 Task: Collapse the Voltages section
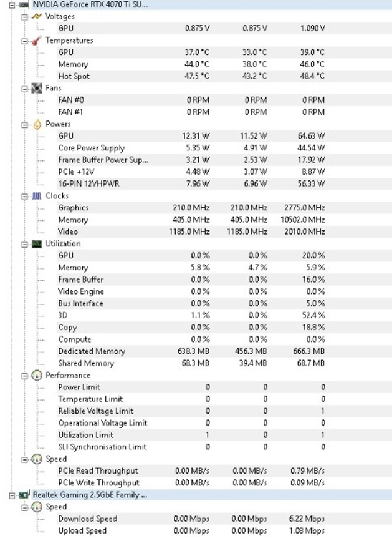[x=25, y=16]
